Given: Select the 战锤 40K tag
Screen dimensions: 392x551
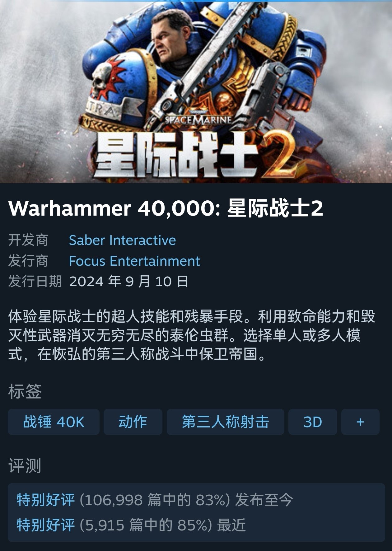Looking at the screenshot, I should point(54,422).
